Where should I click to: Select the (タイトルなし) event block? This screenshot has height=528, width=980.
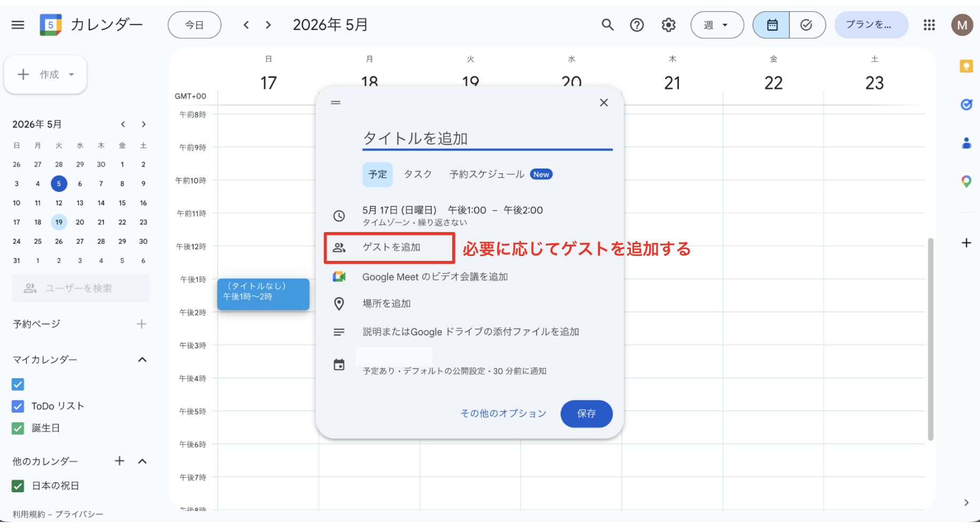[x=263, y=294]
